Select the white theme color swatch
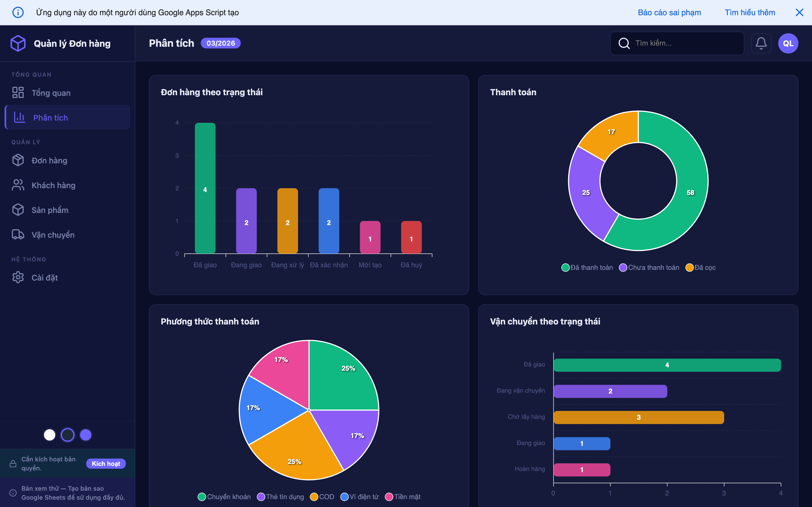Screen dimensions: 812x507 pos(50,435)
